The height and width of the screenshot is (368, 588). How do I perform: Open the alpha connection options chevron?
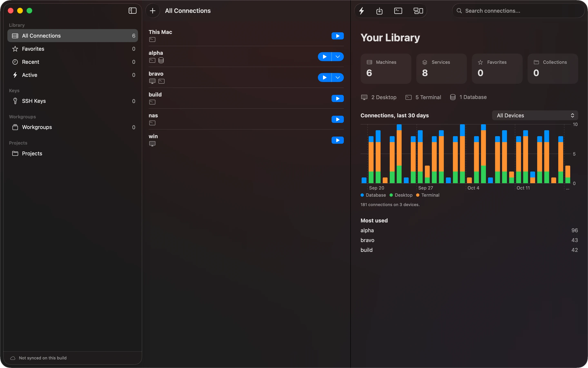point(338,57)
